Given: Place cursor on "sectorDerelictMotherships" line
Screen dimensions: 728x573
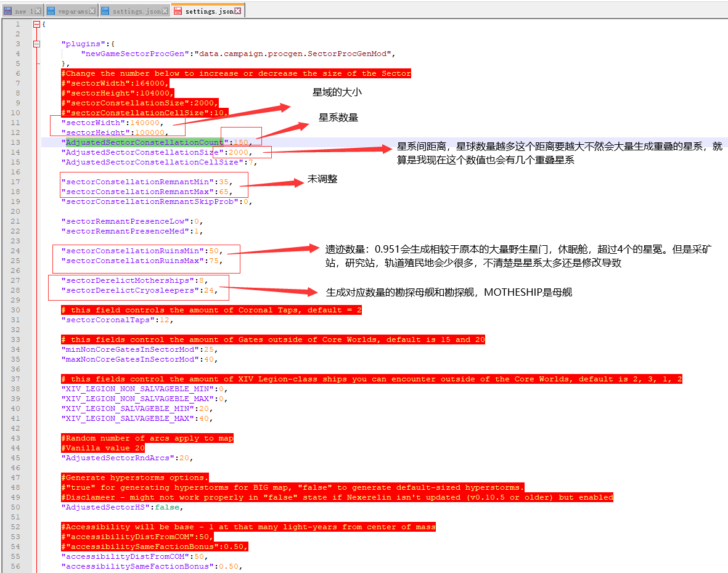Looking at the screenshot, I should pos(123,280).
